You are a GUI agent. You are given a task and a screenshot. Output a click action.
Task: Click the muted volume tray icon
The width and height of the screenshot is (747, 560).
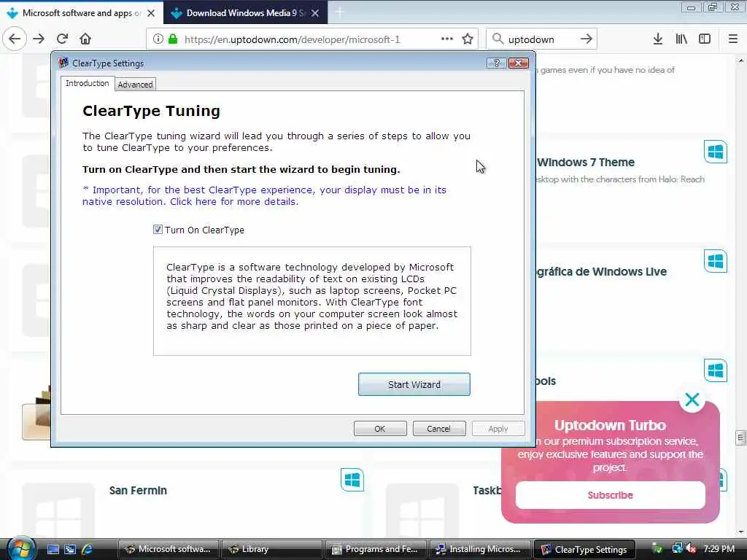(x=692, y=548)
